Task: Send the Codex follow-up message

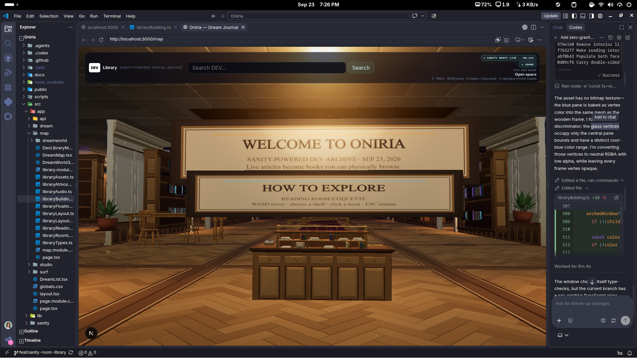Action: [625, 321]
